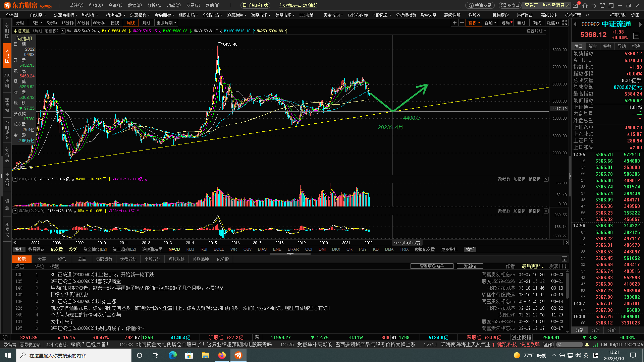
Task: Open the 复权 dropdown
Action: [x=475, y=23]
